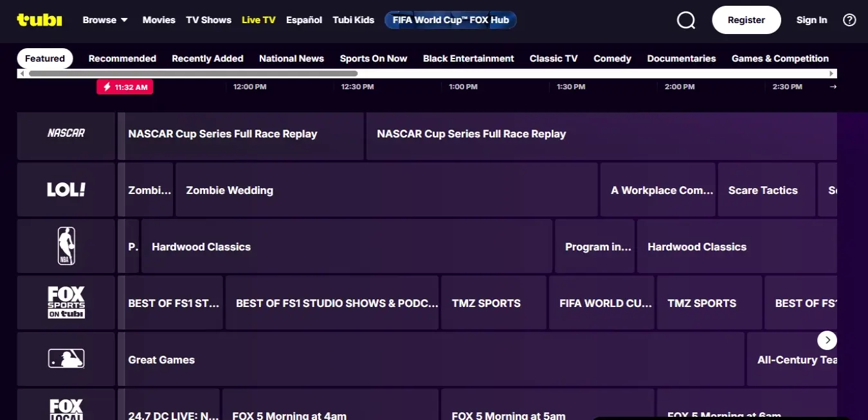Screen dimensions: 868x420
Task: Open Live TV section
Action: [258, 20]
